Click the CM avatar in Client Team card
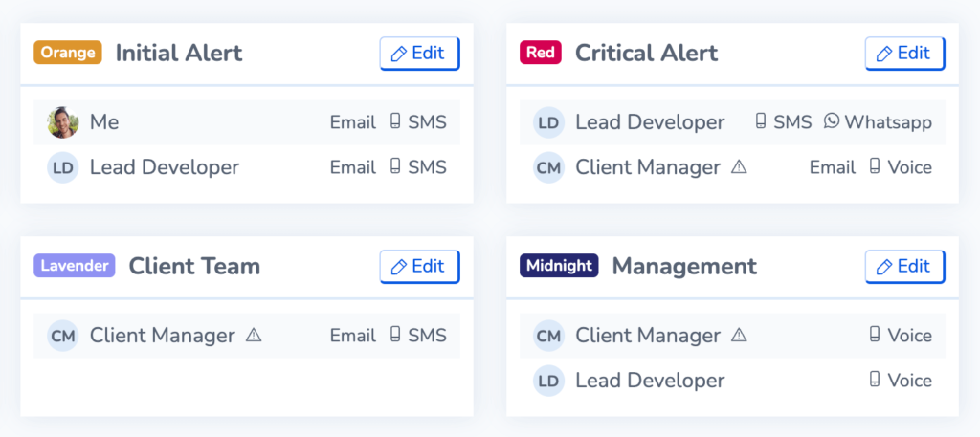The width and height of the screenshot is (980, 437). (x=62, y=336)
